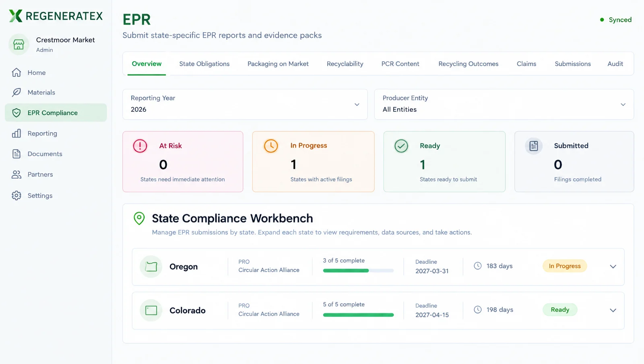This screenshot has height=364, width=644.
Task: Click the Synced status text
Action: (620, 20)
